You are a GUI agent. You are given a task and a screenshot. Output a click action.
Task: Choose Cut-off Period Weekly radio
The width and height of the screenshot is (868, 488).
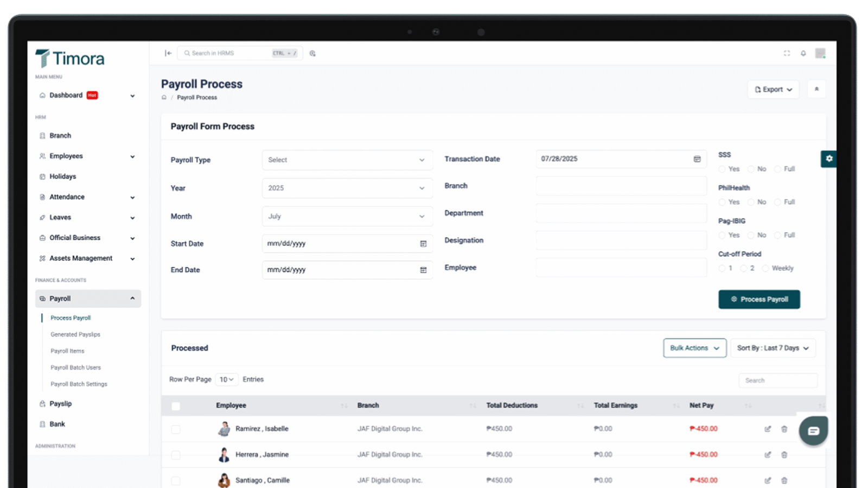(x=765, y=269)
